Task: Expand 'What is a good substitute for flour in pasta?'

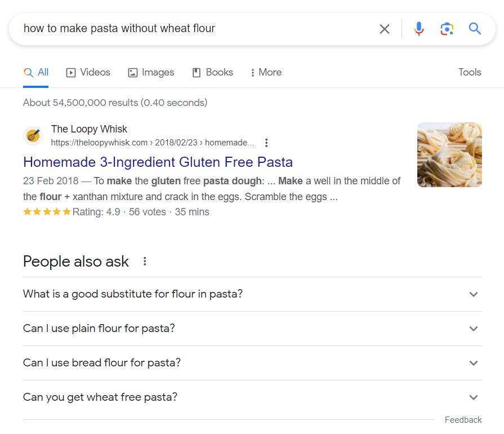Action: [474, 294]
